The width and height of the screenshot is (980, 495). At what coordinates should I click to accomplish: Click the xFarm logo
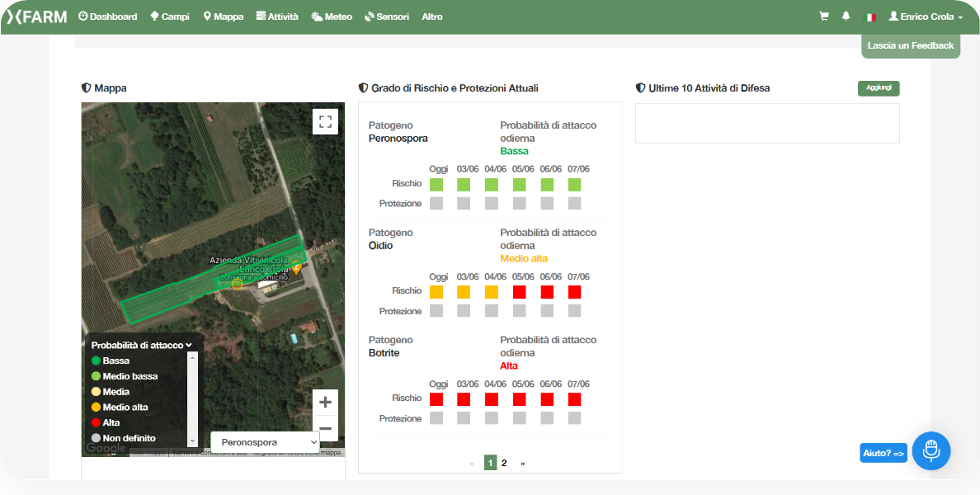tap(37, 16)
